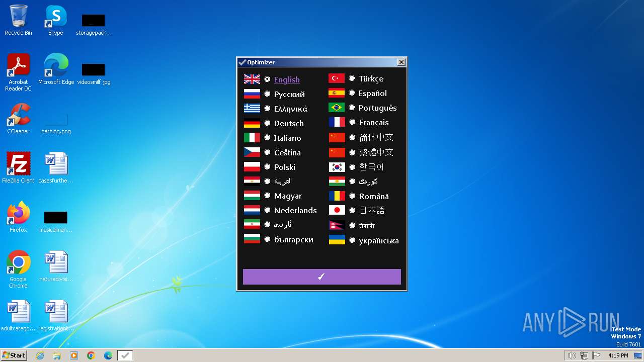Viewport: 644px width, 362px height.
Task: Click the South Korean flag icon
Action: pyautogui.click(x=337, y=167)
